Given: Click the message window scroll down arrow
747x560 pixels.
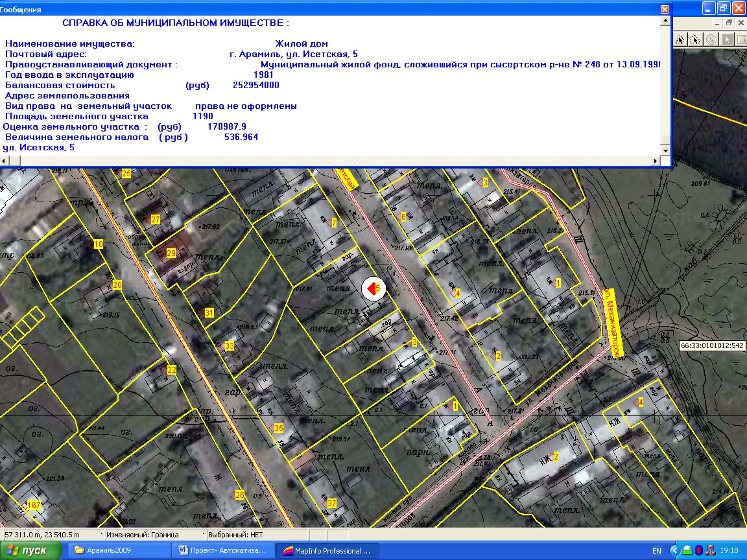Looking at the screenshot, I should point(665,151).
